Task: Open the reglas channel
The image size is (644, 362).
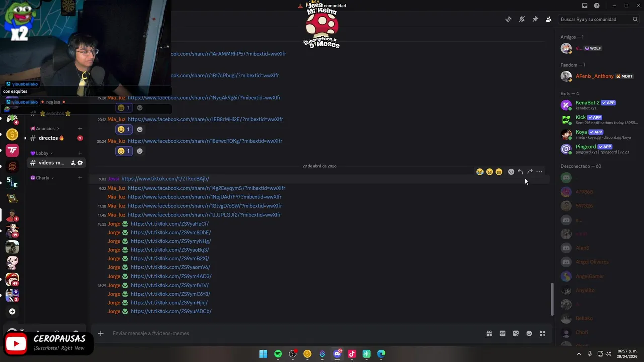Action: (x=53, y=102)
